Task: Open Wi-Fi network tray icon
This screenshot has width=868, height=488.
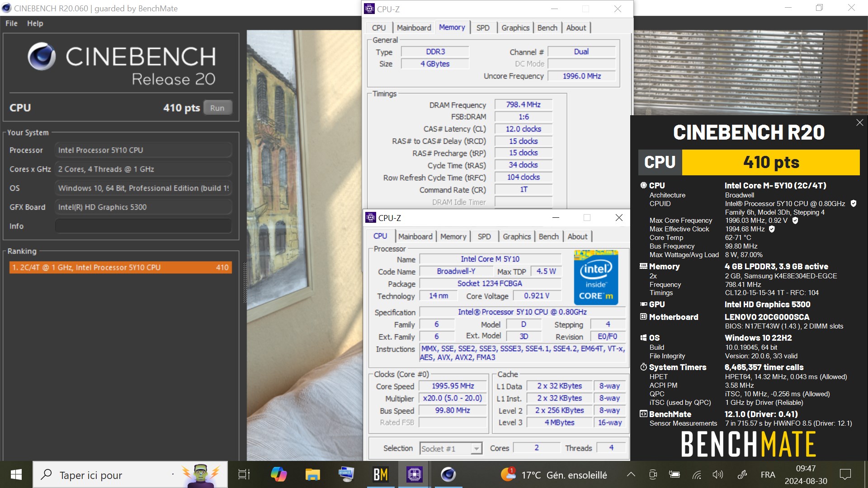Action: (697, 474)
